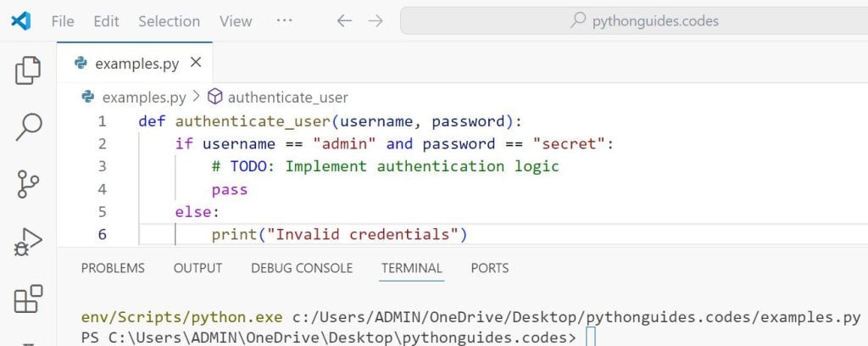Image resolution: width=868 pixels, height=346 pixels.
Task: Click the pythonguides.codes search box
Action: [633, 20]
